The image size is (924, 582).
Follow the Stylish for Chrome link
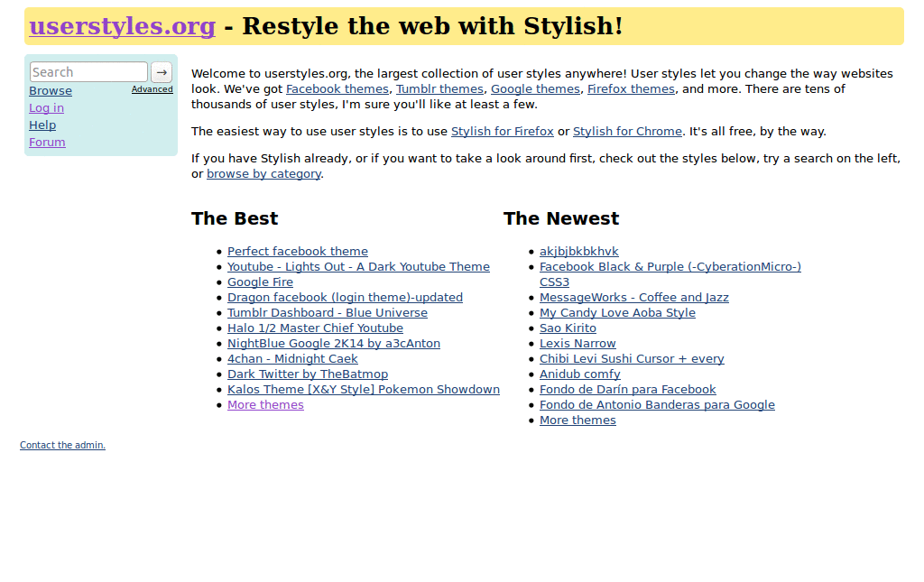coord(627,132)
